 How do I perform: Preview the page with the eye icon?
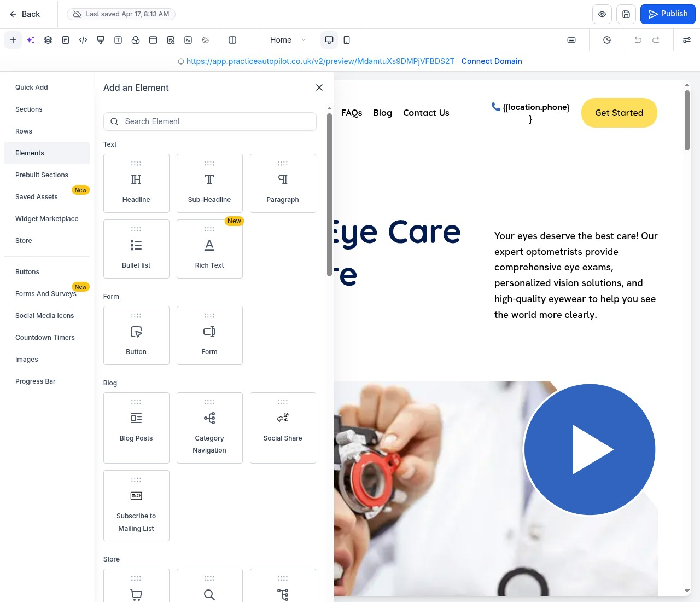point(602,14)
